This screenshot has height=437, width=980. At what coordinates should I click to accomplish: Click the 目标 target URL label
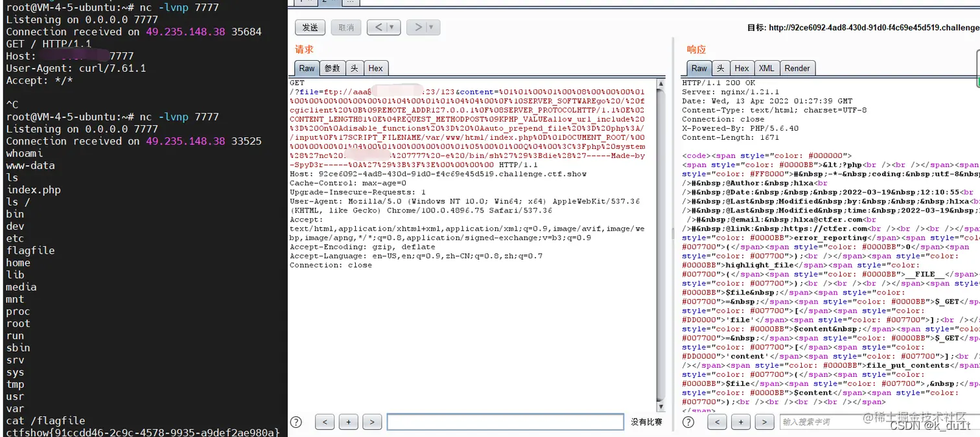coord(863,28)
